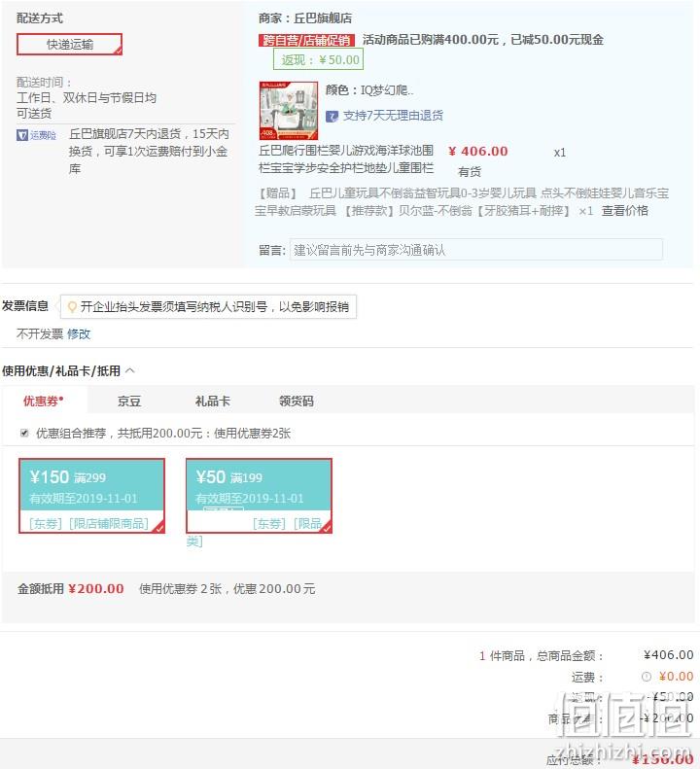Switch to the 领货码 tab
The image size is (700, 769).
[x=297, y=402]
